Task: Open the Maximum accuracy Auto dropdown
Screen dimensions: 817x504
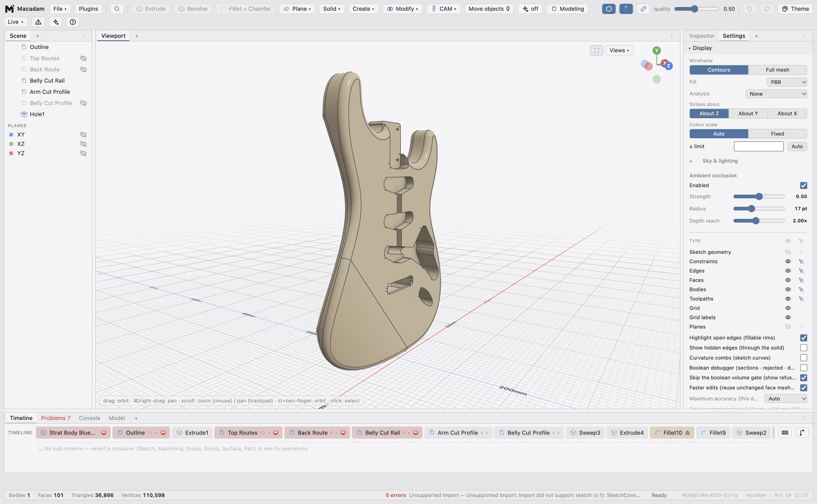Action: (786, 399)
